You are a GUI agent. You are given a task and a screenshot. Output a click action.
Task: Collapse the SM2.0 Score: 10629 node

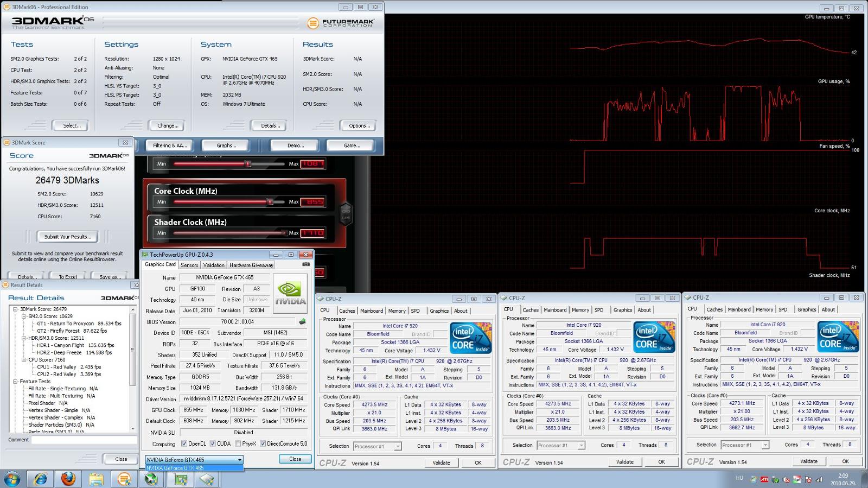tap(24, 316)
